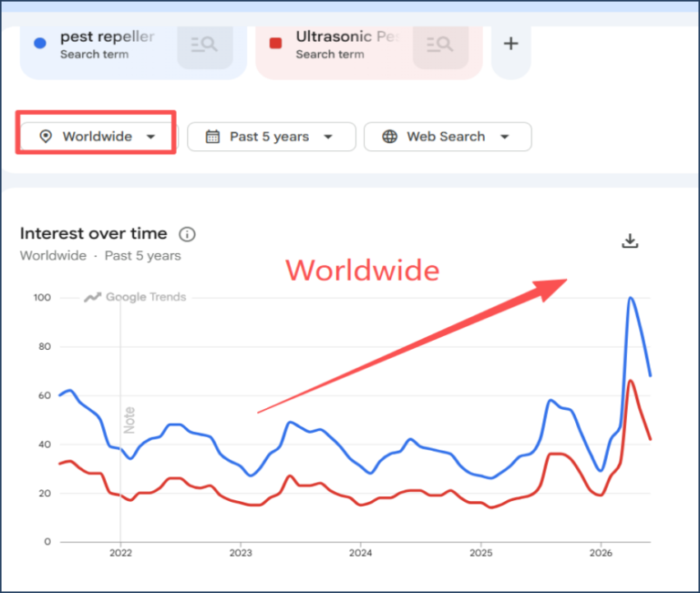Click the blue line peak at 100
Image resolution: width=700 pixels, height=593 pixels.
[631, 298]
